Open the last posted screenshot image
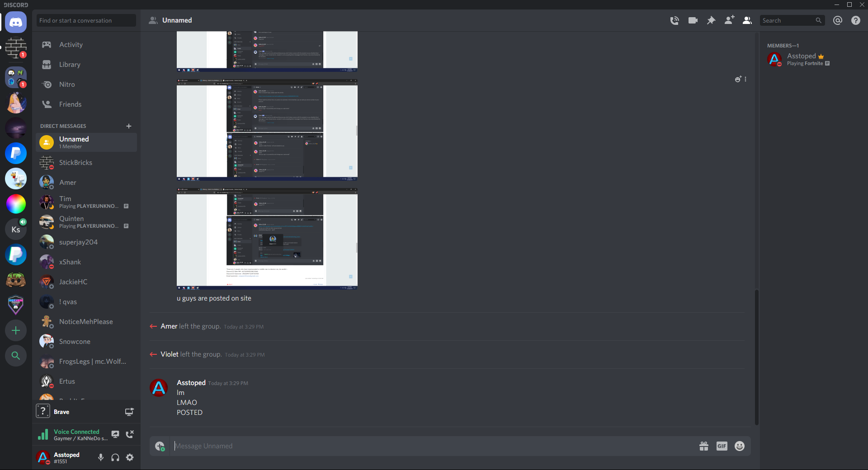This screenshot has width=868, height=470. 267,239
